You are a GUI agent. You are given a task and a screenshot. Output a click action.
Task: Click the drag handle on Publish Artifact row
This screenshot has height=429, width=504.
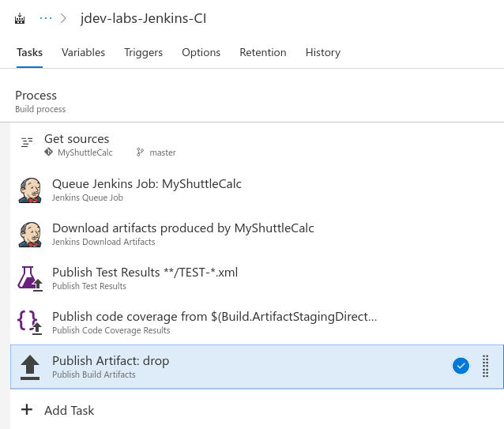(x=486, y=366)
